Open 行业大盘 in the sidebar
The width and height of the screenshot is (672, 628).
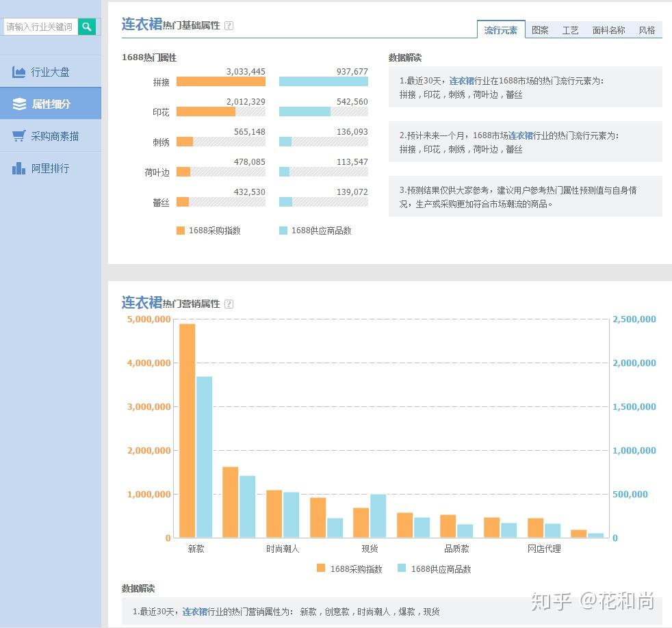(50, 72)
